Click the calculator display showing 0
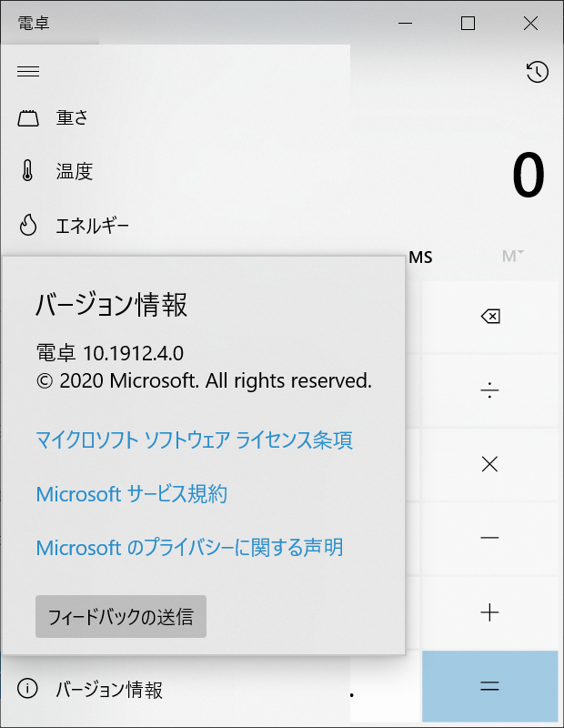Image resolution: width=564 pixels, height=728 pixels. (x=529, y=175)
